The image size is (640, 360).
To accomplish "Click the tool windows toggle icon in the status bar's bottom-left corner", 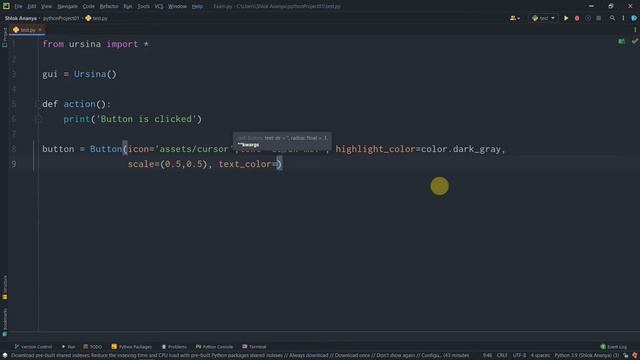I will [x=4, y=356].
